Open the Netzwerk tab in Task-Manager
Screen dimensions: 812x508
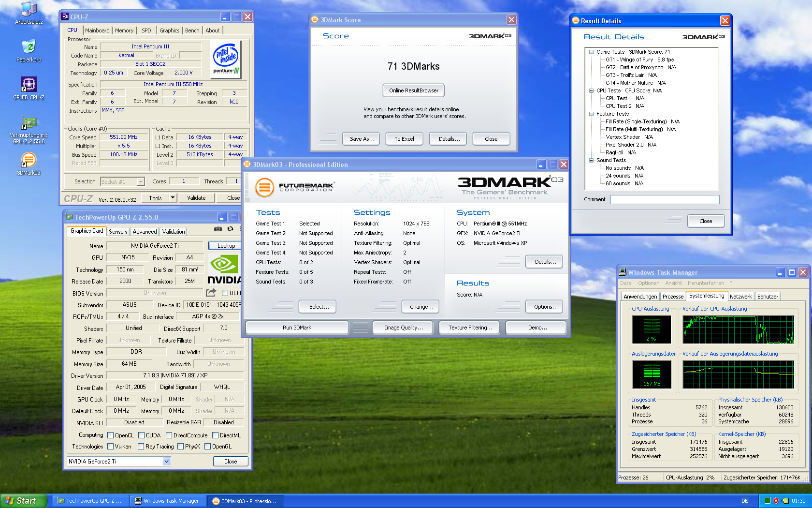740,297
